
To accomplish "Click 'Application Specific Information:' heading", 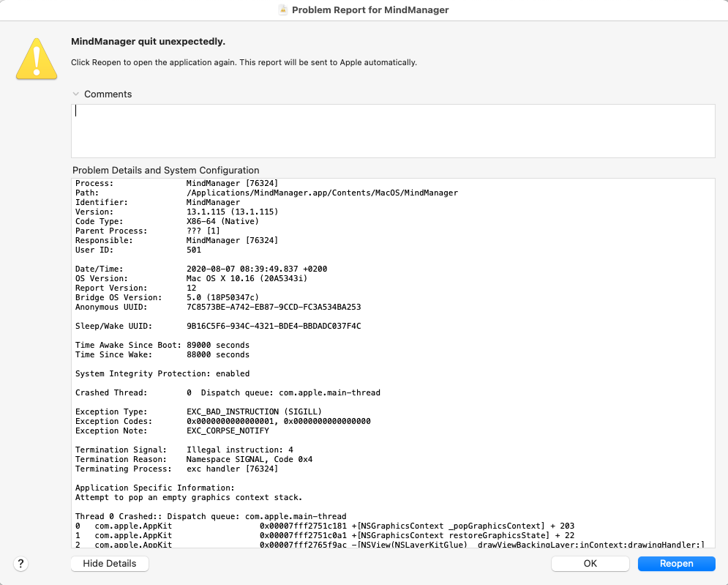I will point(155,488).
